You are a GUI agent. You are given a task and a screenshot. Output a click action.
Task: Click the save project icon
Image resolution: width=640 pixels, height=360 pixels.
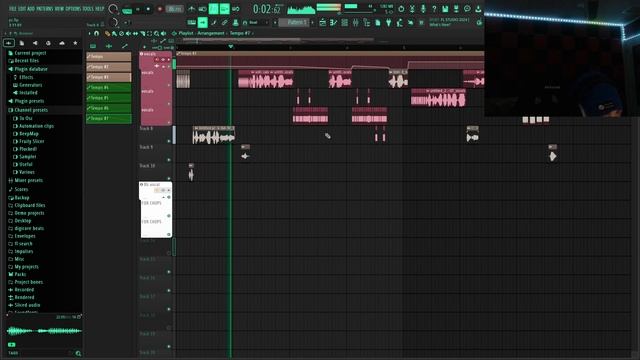tap(445, 9)
